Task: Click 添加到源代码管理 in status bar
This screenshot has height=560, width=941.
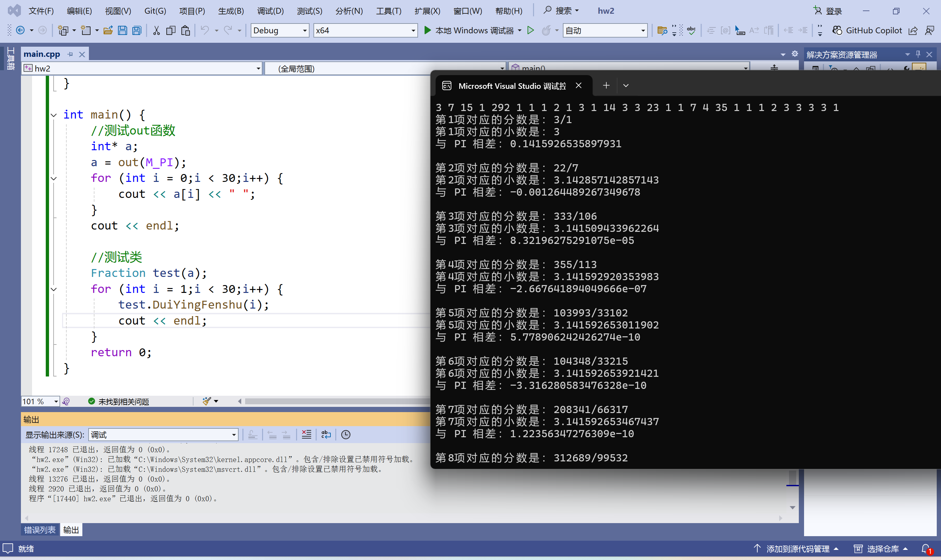Action: [x=797, y=549]
